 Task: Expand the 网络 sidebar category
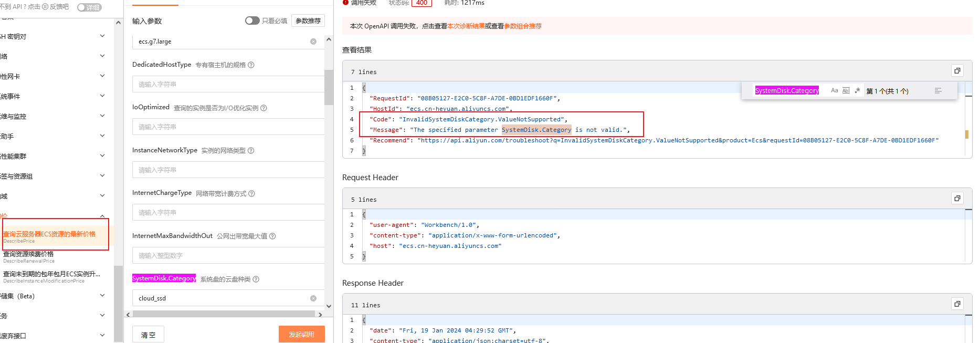point(102,56)
